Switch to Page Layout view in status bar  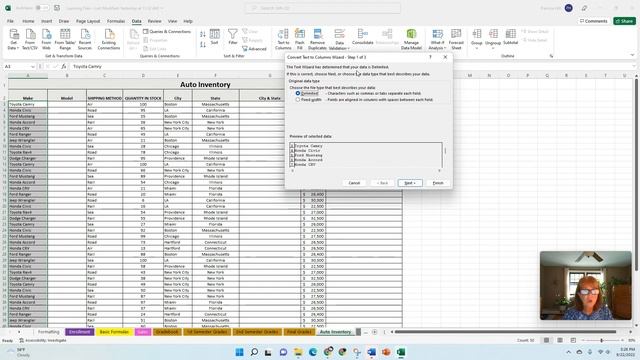[x=560, y=340]
